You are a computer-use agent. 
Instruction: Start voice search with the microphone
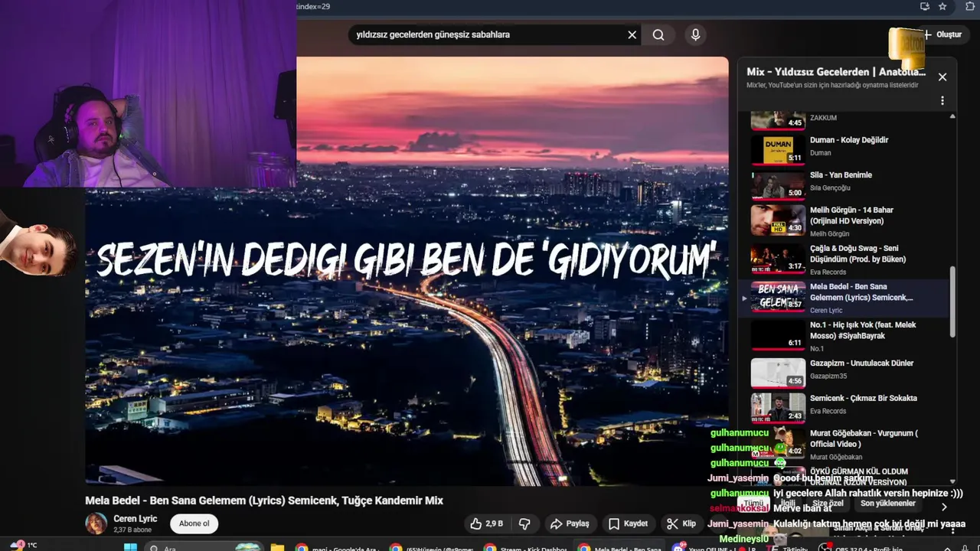pos(695,34)
